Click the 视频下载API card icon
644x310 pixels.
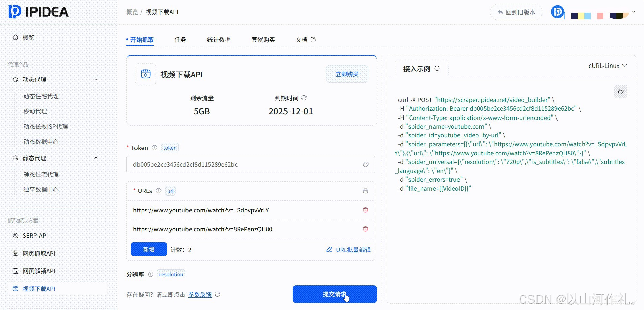click(146, 74)
